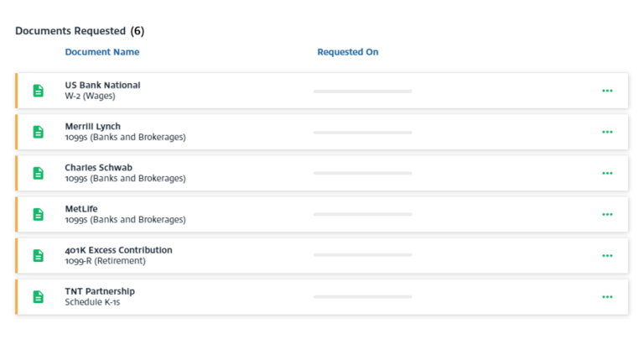This screenshot has height=345, width=644.
Task: Open three-dot menu for TNT Partnership
Action: [607, 296]
